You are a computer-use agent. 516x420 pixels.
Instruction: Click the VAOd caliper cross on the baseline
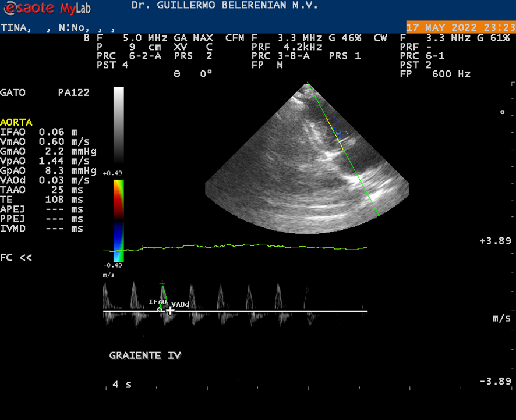click(x=170, y=311)
